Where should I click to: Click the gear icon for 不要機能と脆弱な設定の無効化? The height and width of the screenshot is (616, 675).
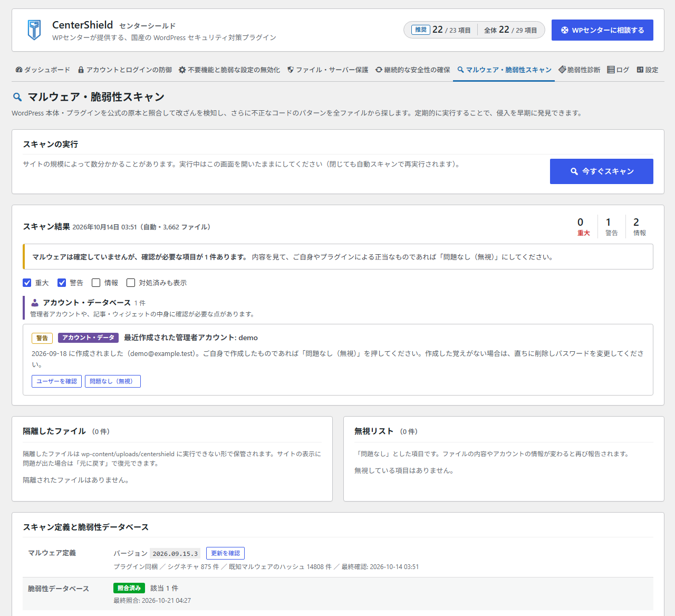point(182,70)
